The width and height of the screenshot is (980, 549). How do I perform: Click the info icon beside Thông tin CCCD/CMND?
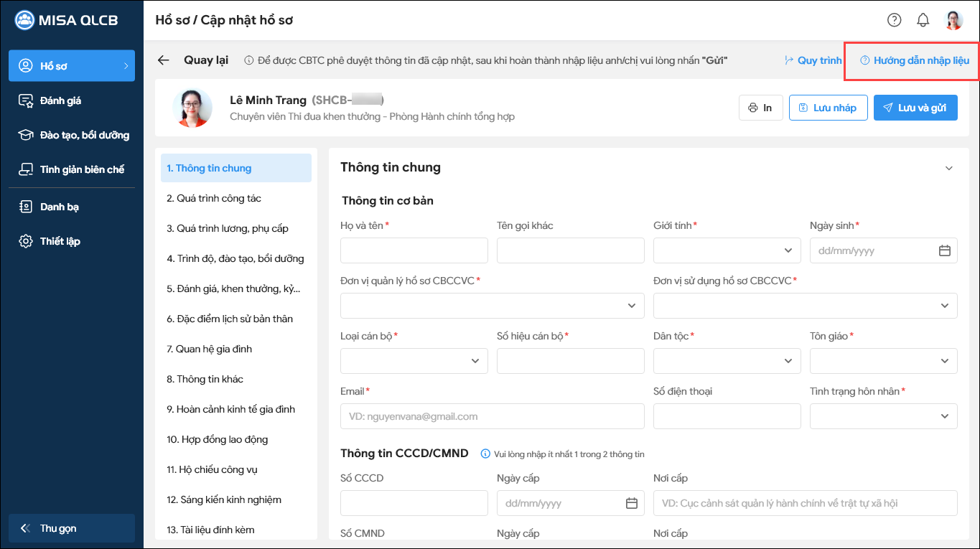pos(485,454)
